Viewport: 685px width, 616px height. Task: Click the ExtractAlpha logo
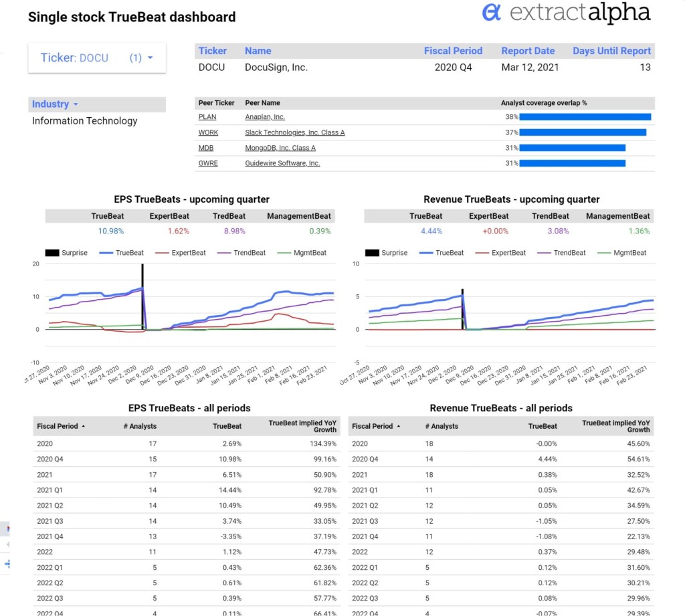coord(566,13)
